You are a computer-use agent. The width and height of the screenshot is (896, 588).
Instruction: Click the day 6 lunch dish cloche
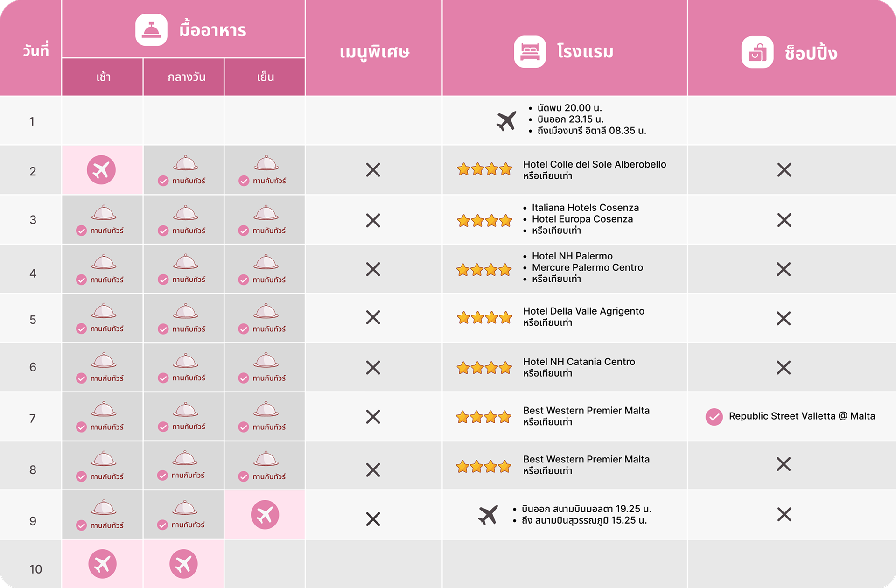[186, 360]
